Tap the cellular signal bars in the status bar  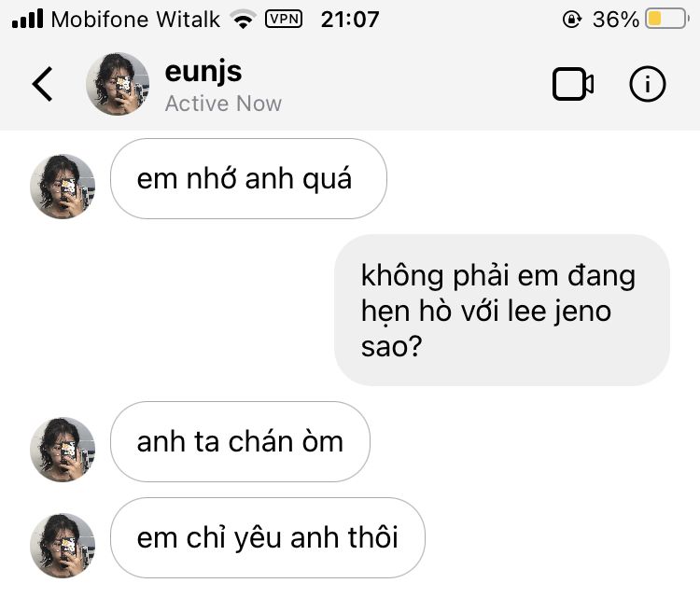tap(28, 19)
